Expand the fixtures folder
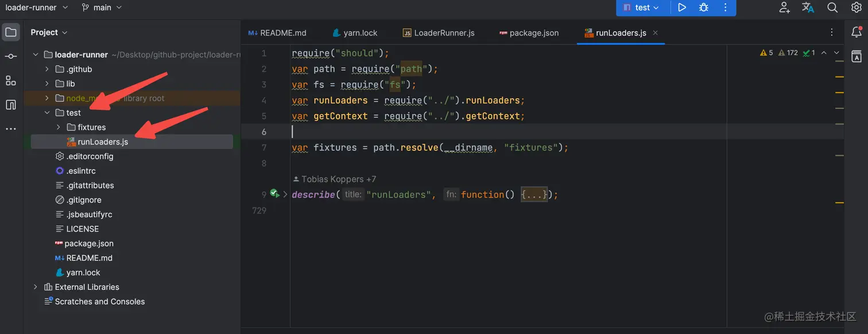Viewport: 868px width, 334px height. pos(59,127)
